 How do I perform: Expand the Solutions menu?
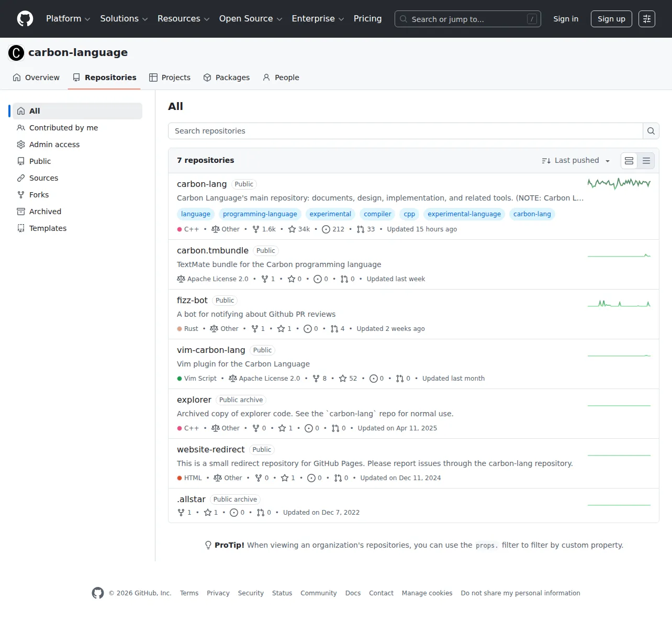click(x=124, y=19)
